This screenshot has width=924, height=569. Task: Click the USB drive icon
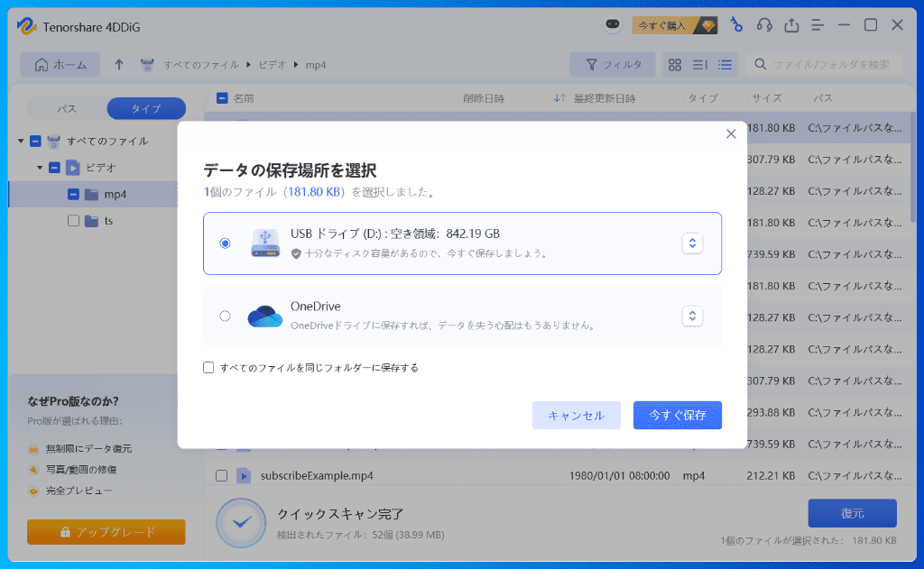coord(265,243)
